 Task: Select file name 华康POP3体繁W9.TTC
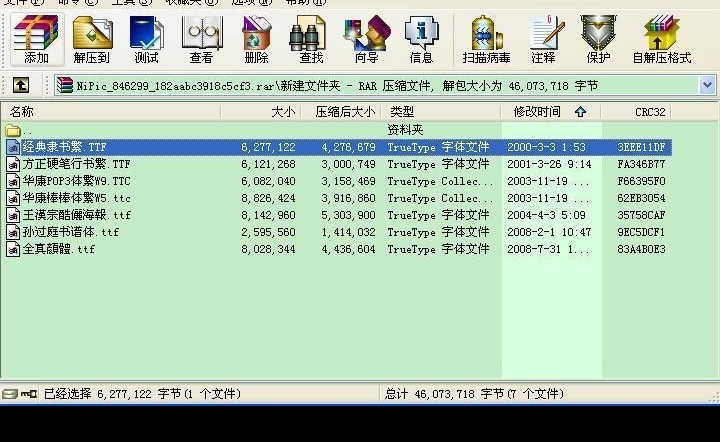[77, 181]
